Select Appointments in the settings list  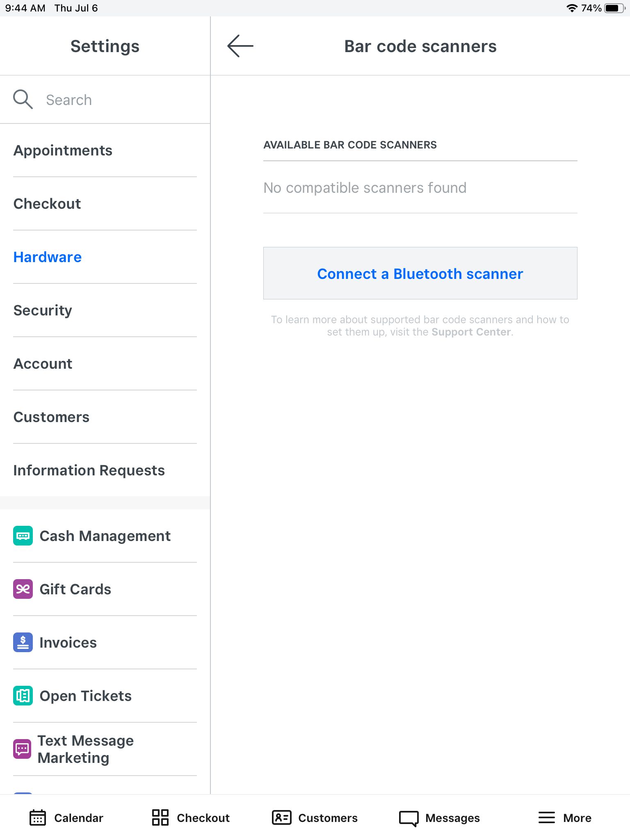click(x=63, y=150)
